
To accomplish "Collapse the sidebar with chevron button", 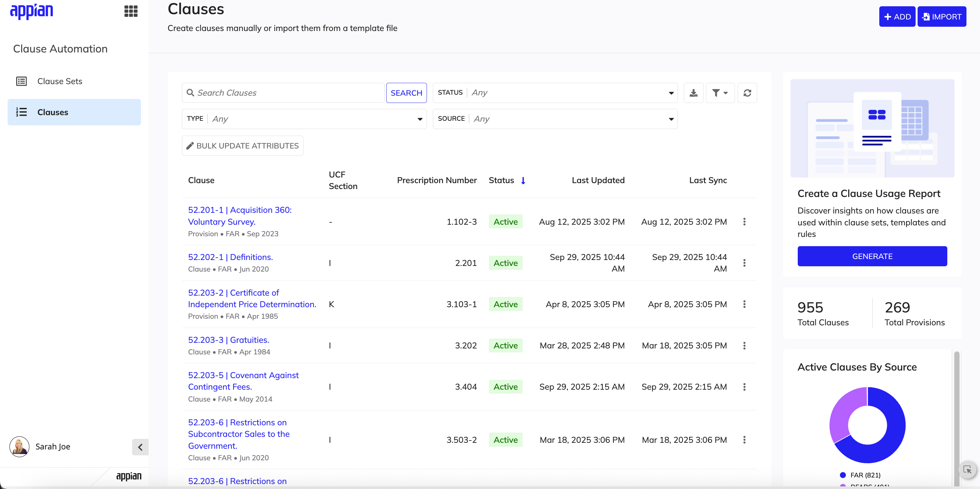I will tap(140, 447).
